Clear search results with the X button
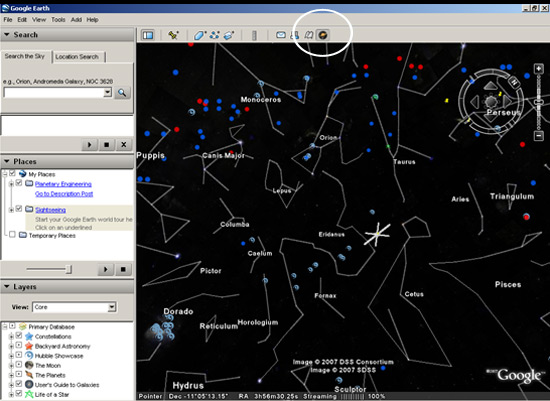The width and height of the screenshot is (550, 401). pyautogui.click(x=123, y=145)
